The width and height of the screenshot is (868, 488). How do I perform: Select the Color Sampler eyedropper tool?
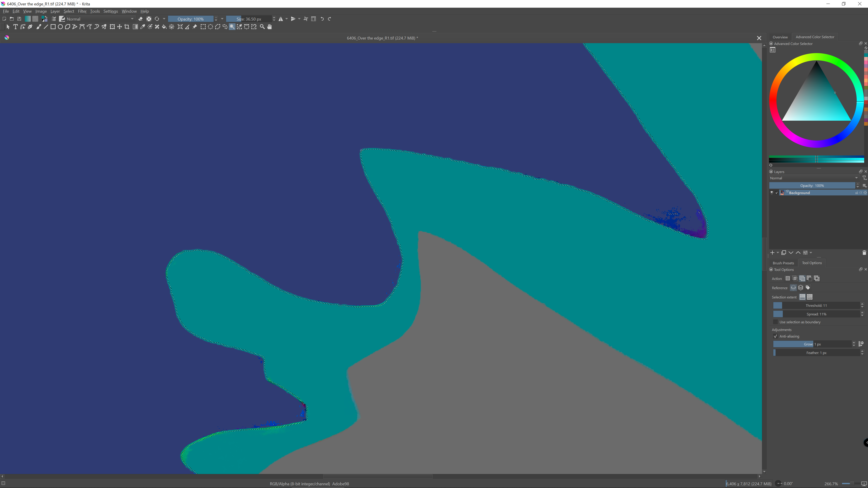tap(143, 27)
